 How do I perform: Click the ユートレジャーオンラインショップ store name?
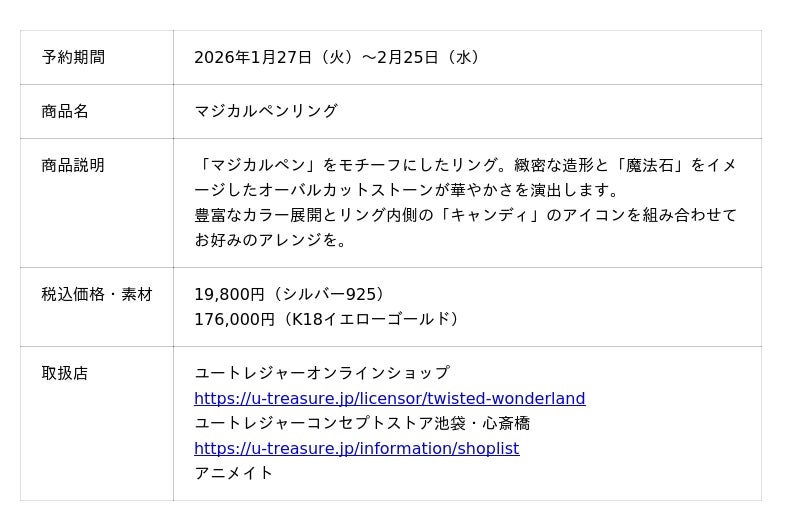tap(322, 373)
